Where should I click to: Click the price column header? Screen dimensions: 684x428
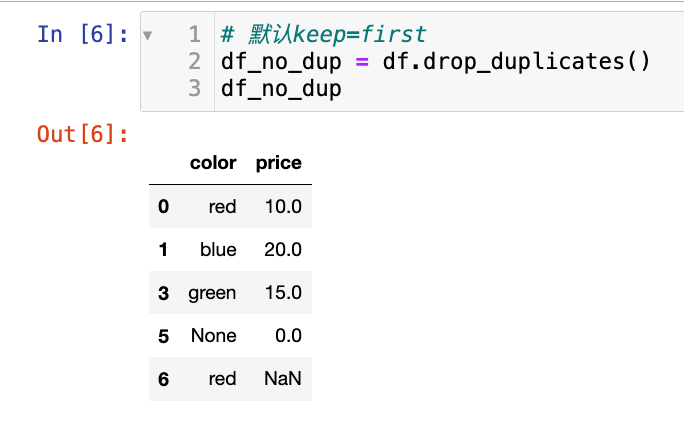point(279,163)
